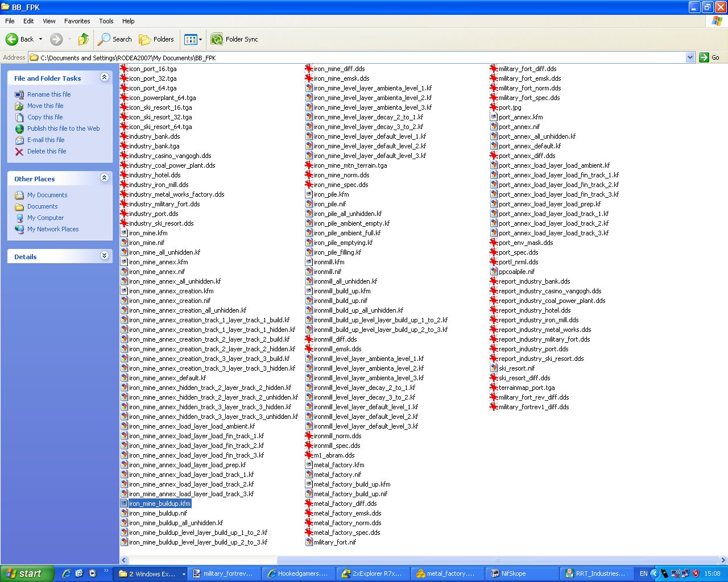Screen dimensions: 728x582
Task: Select iron_mine.kfm file icon
Action: coord(124,233)
